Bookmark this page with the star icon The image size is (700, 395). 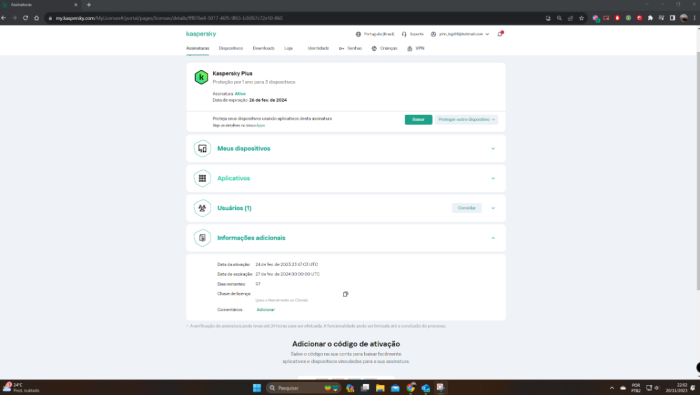(581, 18)
